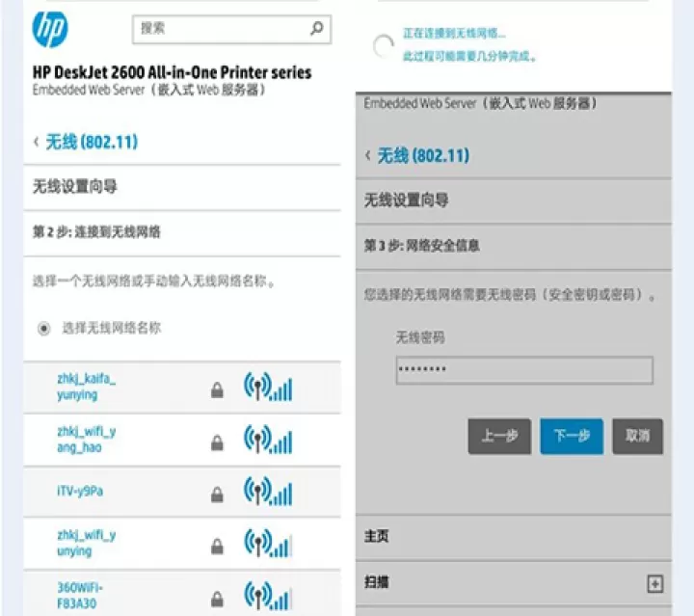Click the blue 下一步 button
Viewport: 694px width, 616px height.
572,437
